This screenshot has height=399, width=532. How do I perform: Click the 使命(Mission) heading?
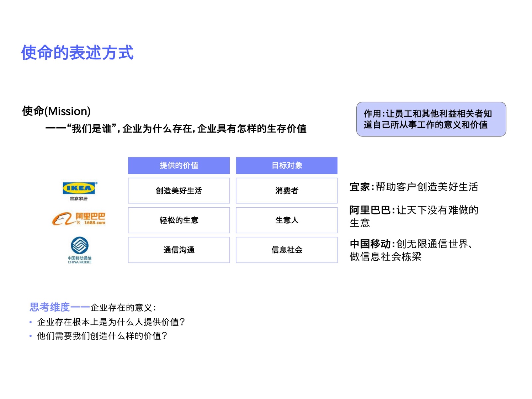tap(56, 111)
